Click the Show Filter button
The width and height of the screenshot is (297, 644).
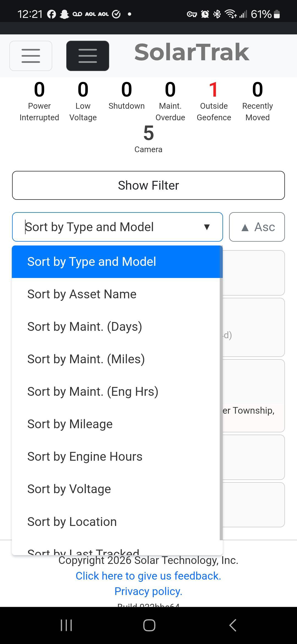point(148,185)
